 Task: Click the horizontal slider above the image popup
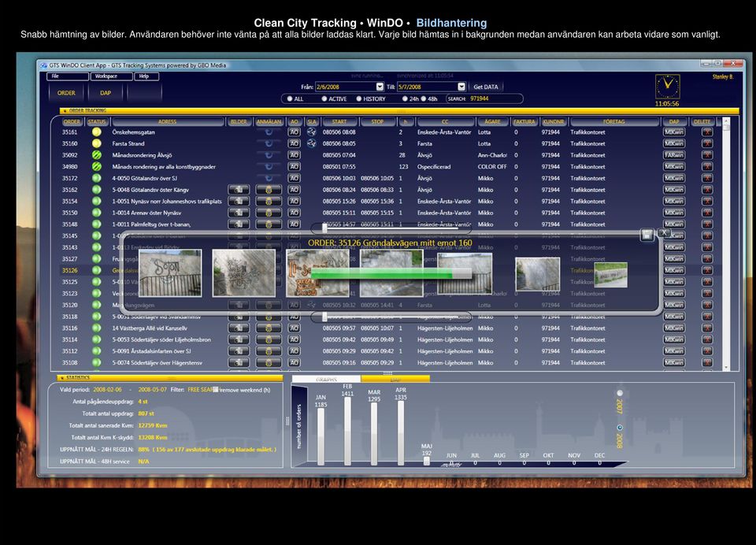[x=391, y=227]
